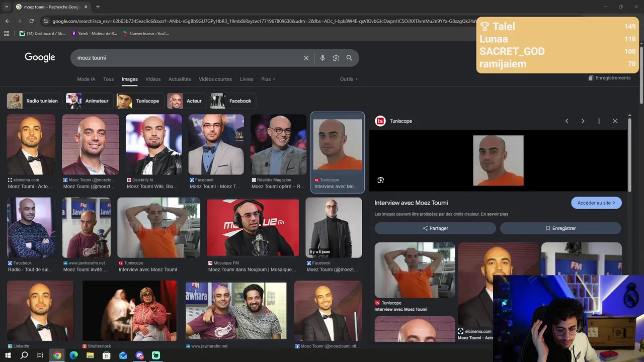Go back to the previous page
This screenshot has width=644, height=362.
click(7, 21)
